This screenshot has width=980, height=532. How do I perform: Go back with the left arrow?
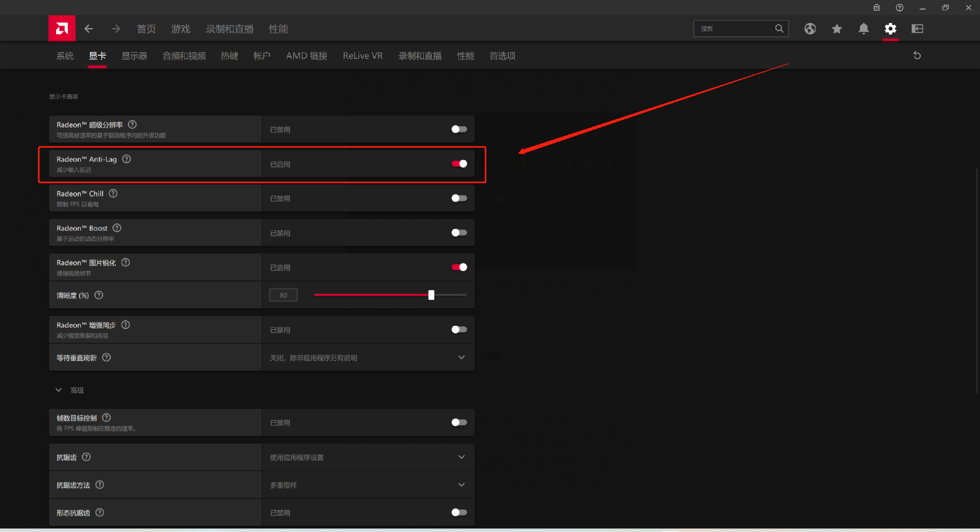(x=89, y=29)
